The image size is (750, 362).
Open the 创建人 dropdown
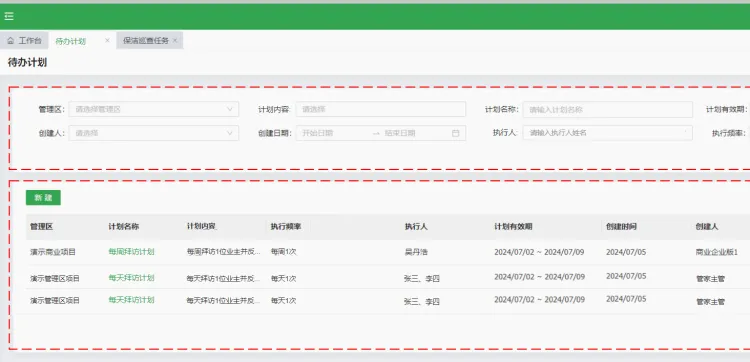(154, 133)
